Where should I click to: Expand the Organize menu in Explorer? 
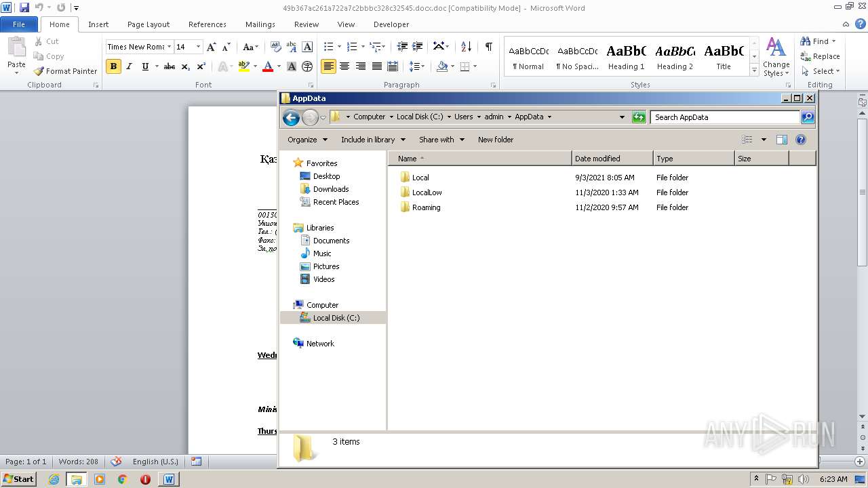click(307, 140)
